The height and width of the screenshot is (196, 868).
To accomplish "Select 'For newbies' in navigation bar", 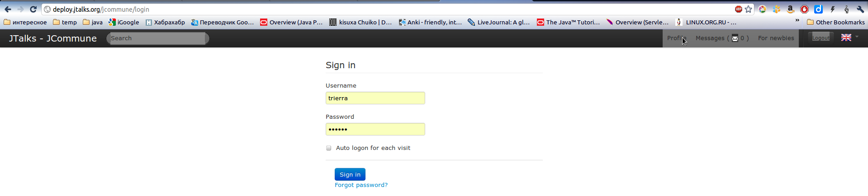I will [776, 38].
